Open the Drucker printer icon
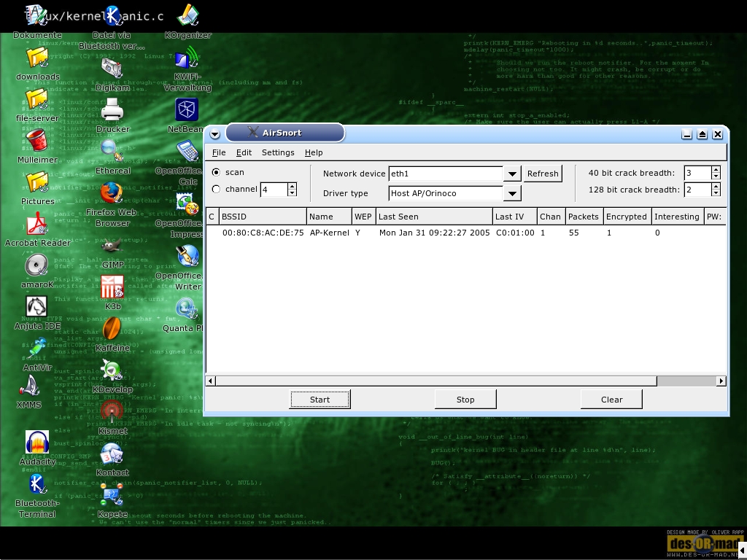747x560 pixels. click(x=112, y=110)
